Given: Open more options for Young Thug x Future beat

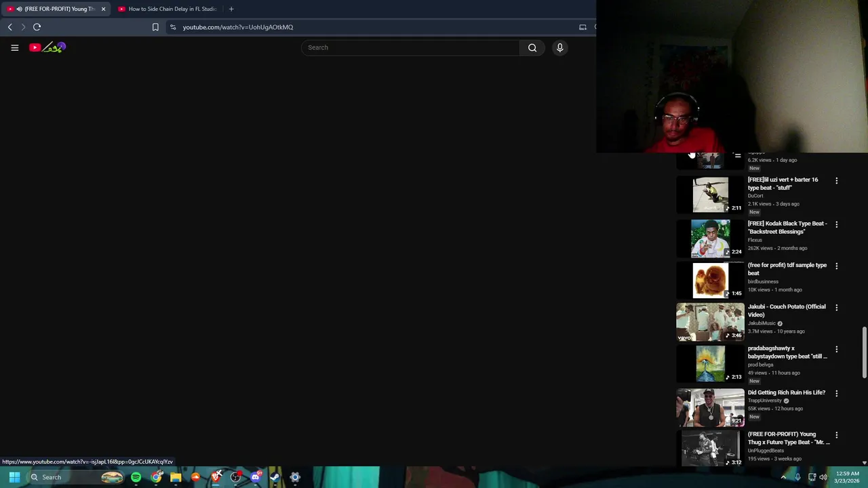Looking at the screenshot, I should tap(836, 435).
